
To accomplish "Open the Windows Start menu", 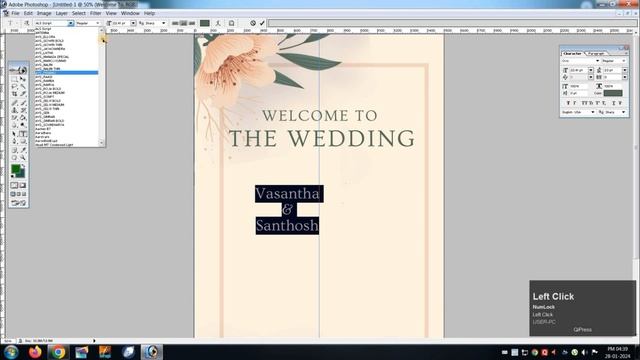I will click(x=11, y=352).
